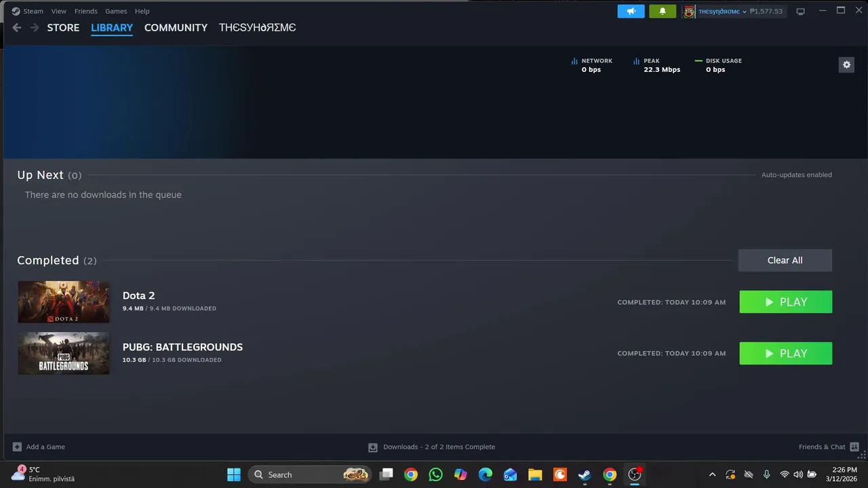The height and width of the screenshot is (488, 868).
Task: Click the DISK USAGE indicator
Action: (x=718, y=65)
